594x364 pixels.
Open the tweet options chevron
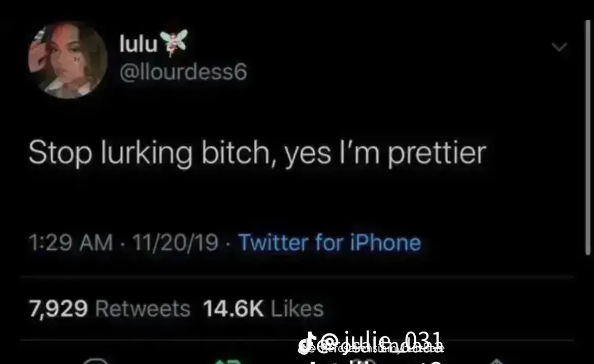click(x=559, y=47)
